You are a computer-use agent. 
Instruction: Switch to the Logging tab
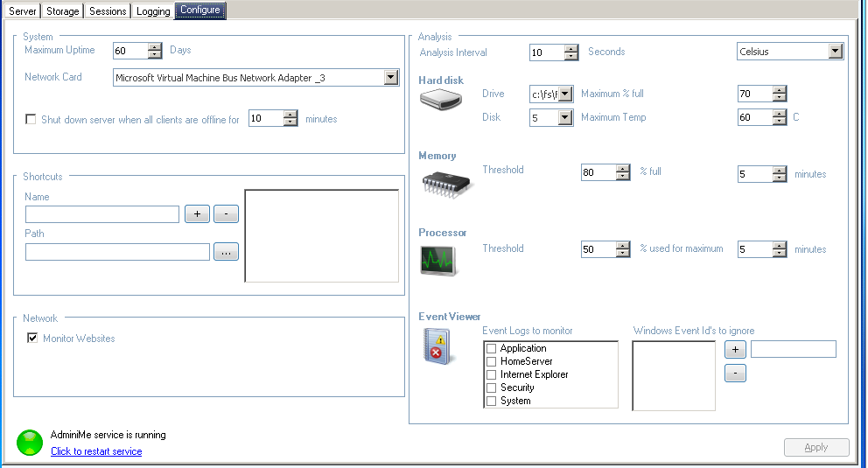click(153, 11)
